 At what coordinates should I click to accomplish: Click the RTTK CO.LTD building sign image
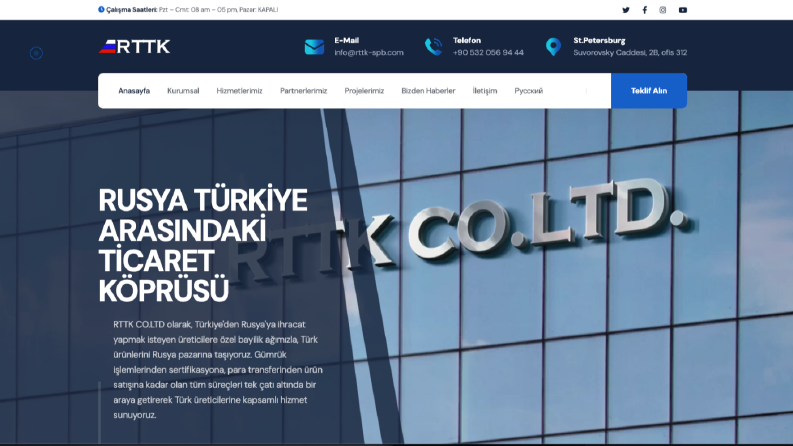point(458,235)
